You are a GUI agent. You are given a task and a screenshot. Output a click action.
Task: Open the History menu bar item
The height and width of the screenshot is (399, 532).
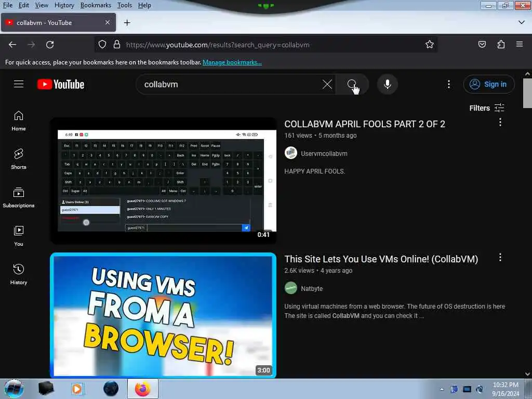click(x=64, y=5)
